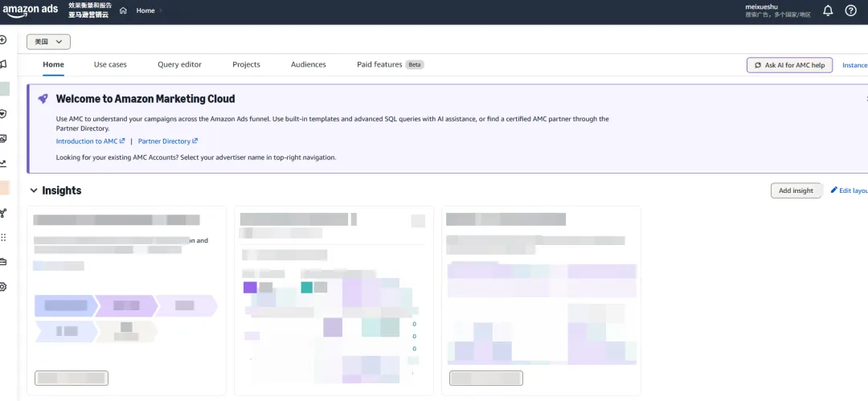Click the home icon in breadcrumb
This screenshot has height=401, width=868.
click(x=124, y=10)
